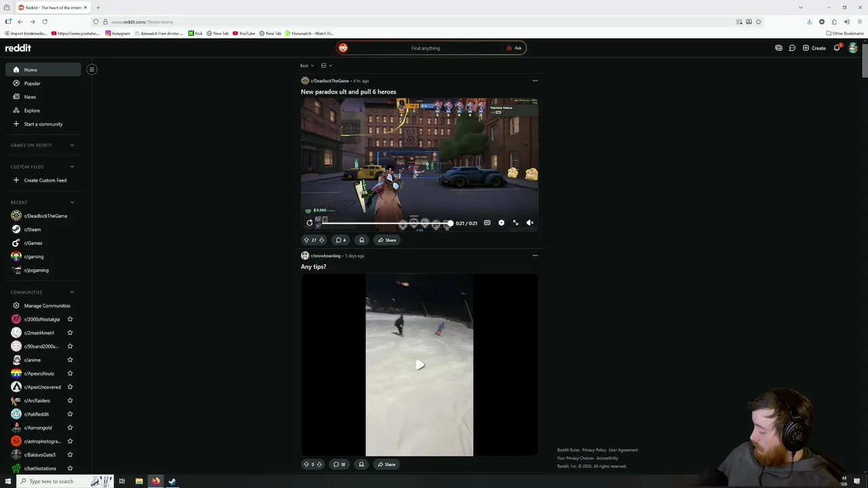Image resolution: width=868 pixels, height=488 pixels.
Task: Bookmark this page with the star icon
Action: tap(758, 22)
